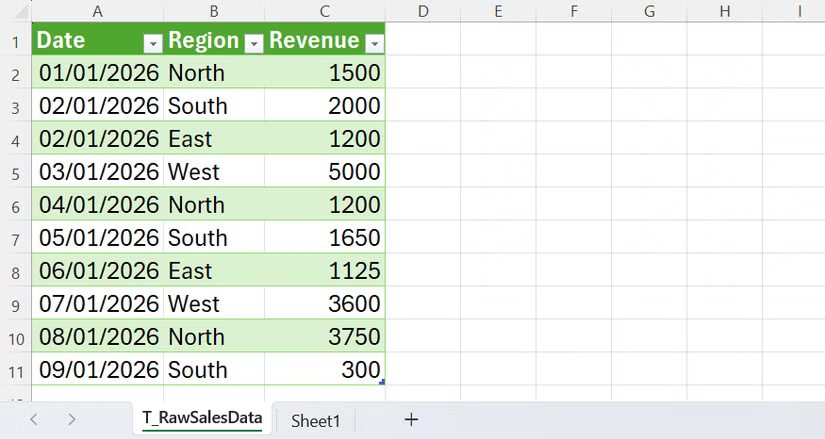Screen dimensions: 825x439
Task: Select column G header
Action: point(649,11)
